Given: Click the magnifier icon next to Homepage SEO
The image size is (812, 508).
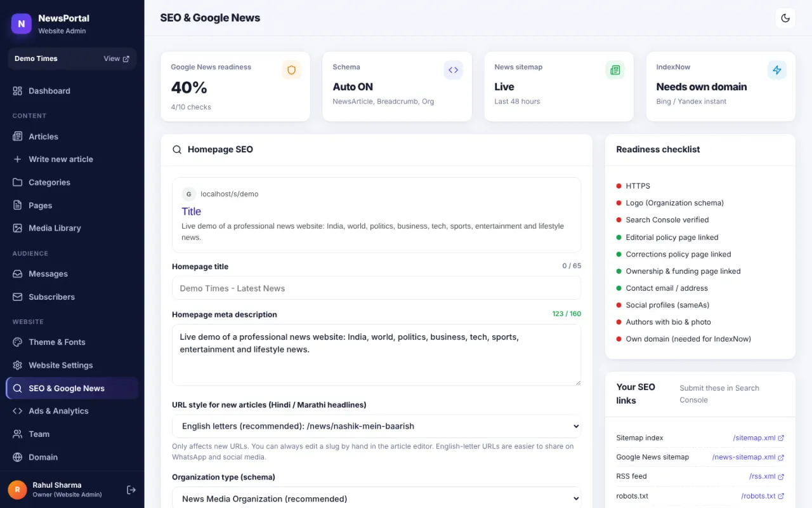Looking at the screenshot, I should click(177, 150).
